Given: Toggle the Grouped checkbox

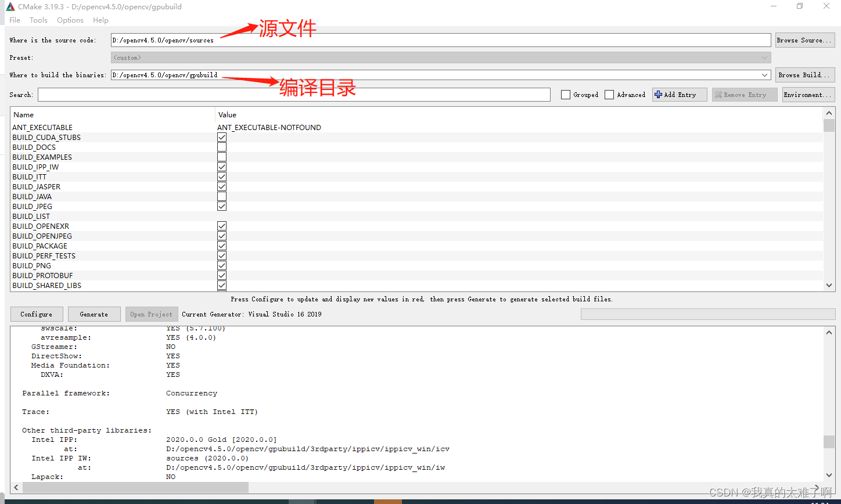Looking at the screenshot, I should pos(566,95).
